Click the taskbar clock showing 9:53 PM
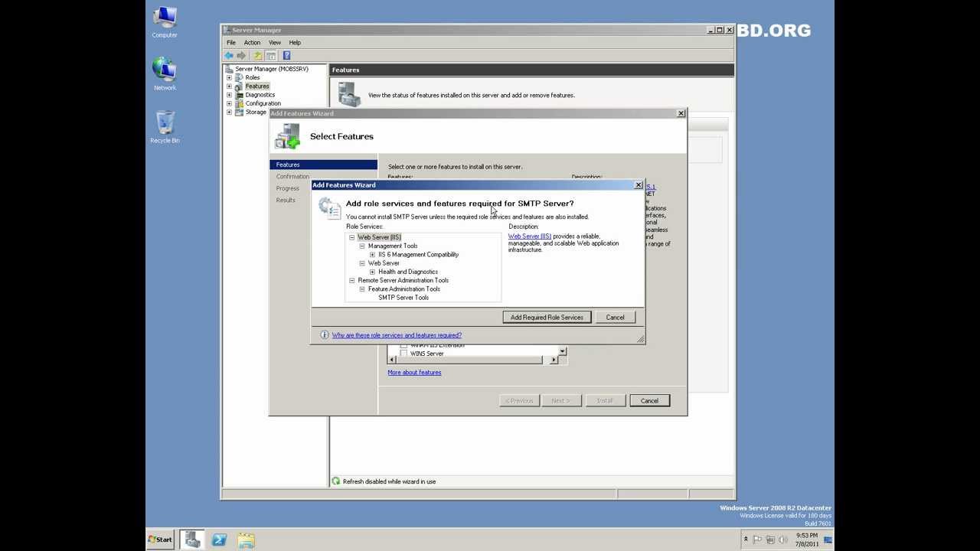This screenshot has width=980, height=551. coord(807,540)
